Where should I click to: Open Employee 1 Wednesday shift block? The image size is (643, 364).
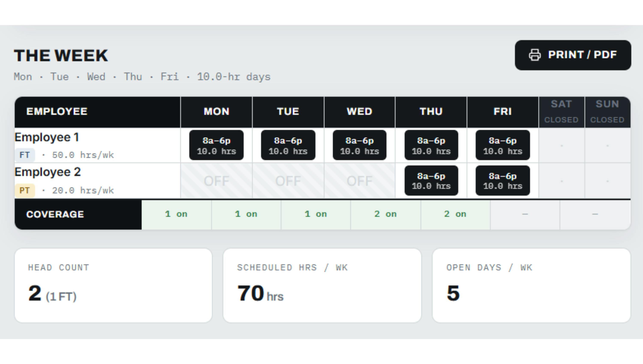coord(359,145)
